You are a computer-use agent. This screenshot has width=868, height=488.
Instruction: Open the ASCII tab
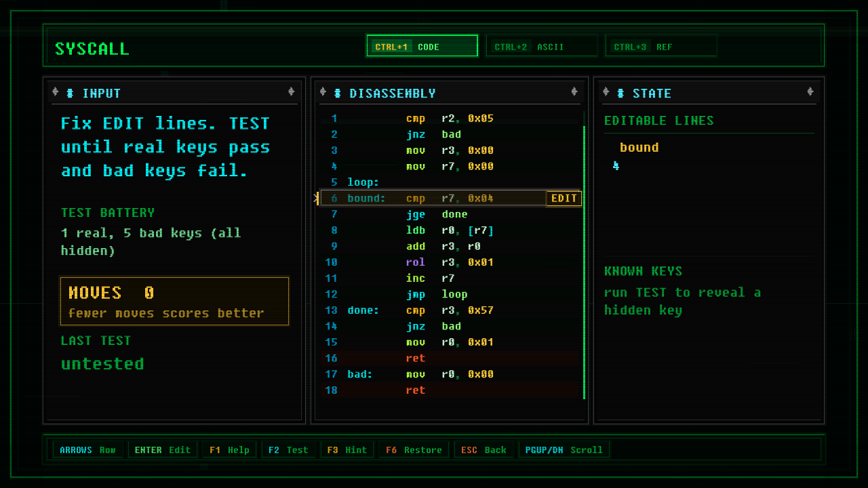point(541,46)
